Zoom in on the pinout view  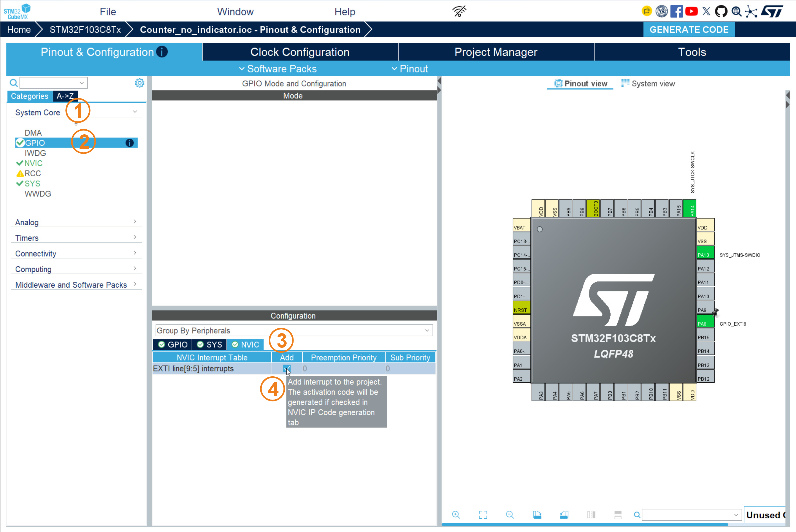pyautogui.click(x=456, y=515)
